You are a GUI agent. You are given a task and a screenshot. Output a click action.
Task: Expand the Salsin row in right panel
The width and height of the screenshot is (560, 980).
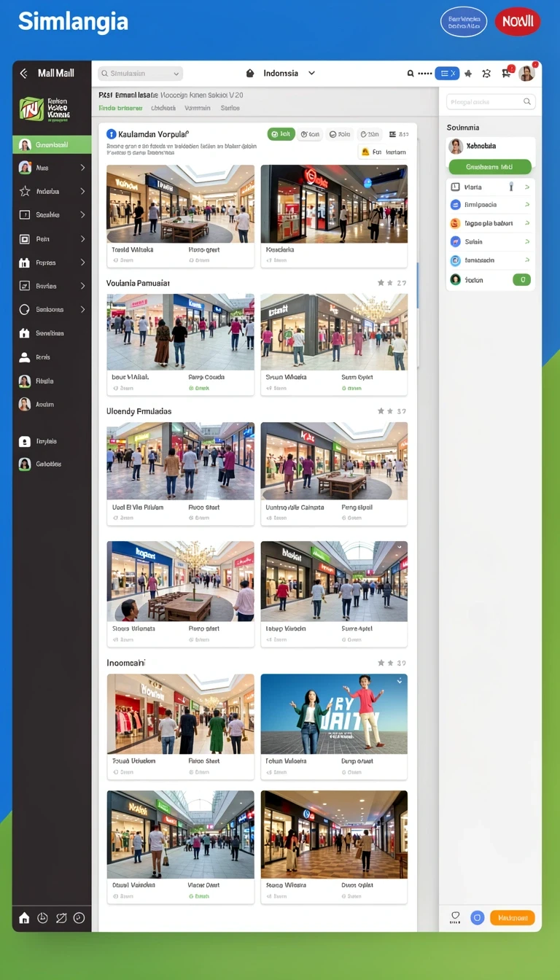pos(490,241)
